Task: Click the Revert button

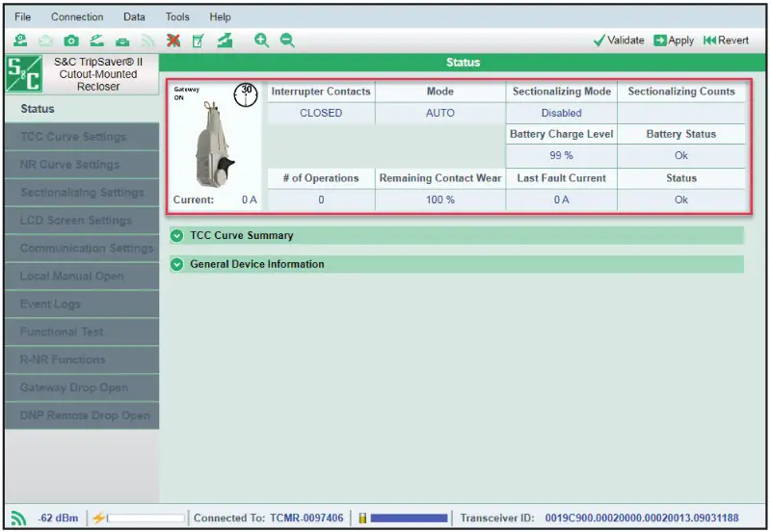Action: pyautogui.click(x=726, y=40)
